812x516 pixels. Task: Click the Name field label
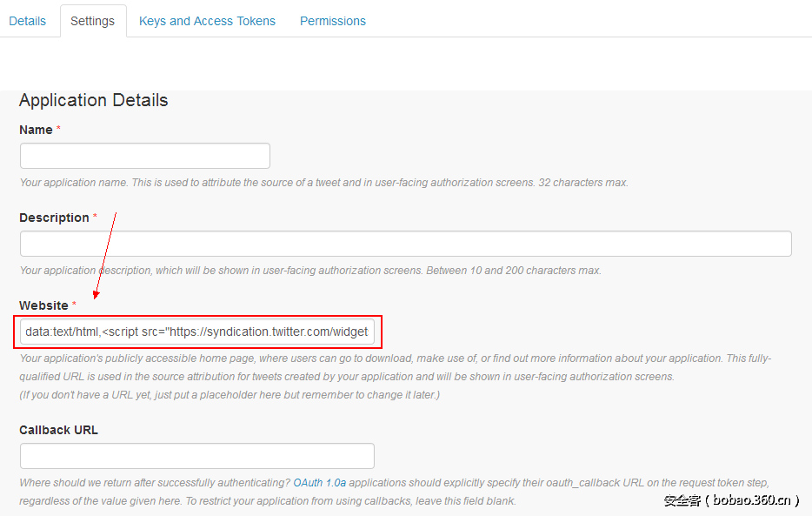pyautogui.click(x=36, y=130)
